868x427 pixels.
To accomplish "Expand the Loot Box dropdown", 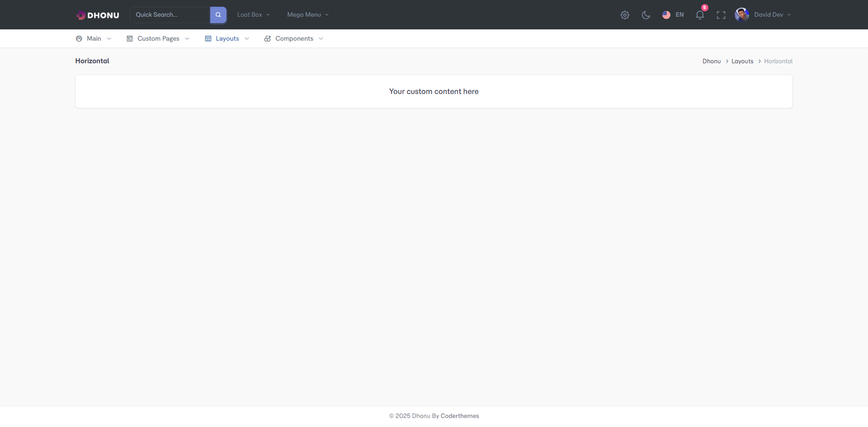I will (253, 15).
